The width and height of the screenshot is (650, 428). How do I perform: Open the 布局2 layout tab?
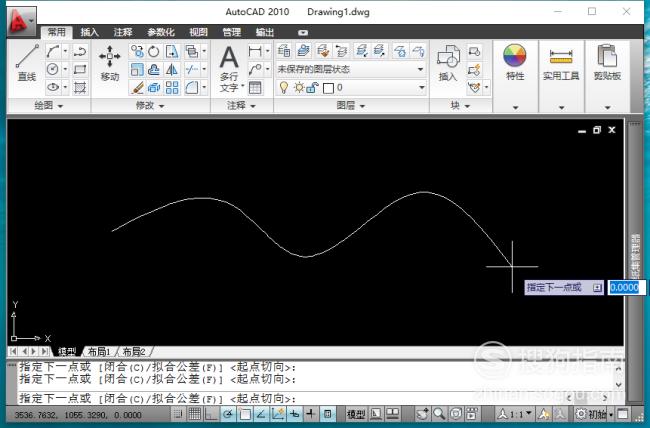pyautogui.click(x=134, y=352)
